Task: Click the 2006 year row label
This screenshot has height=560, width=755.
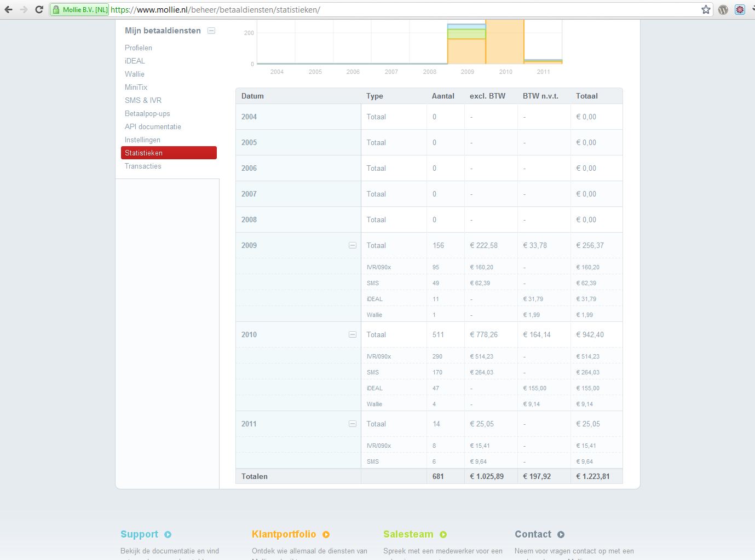Action: 249,168
